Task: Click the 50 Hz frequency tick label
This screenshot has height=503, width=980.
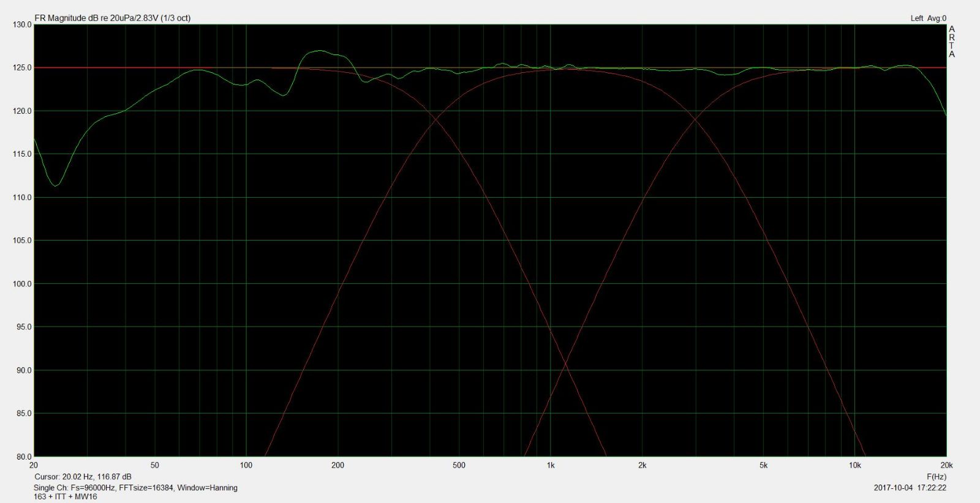Action: (155, 466)
